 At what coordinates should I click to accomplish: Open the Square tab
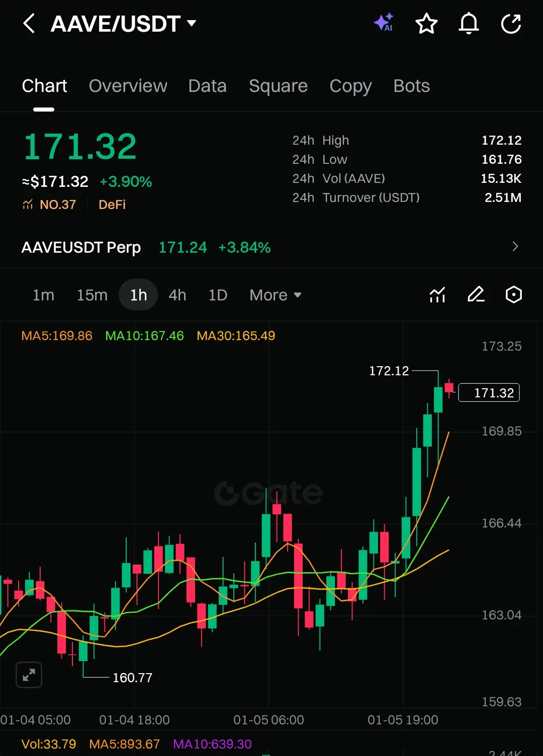[278, 86]
